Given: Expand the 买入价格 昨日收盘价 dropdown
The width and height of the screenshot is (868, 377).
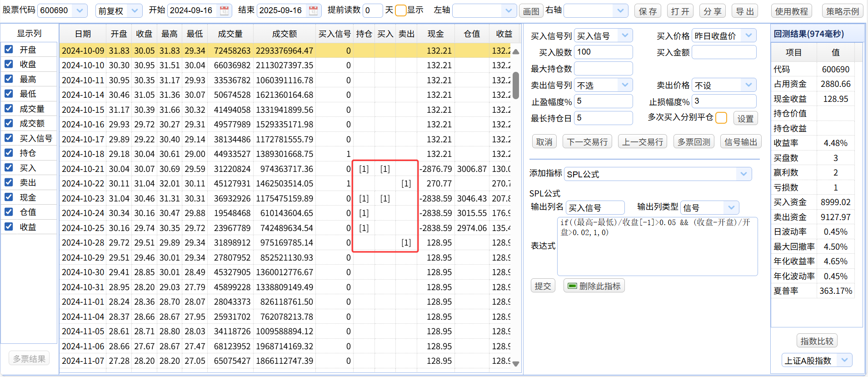Looking at the screenshot, I should click(748, 35).
